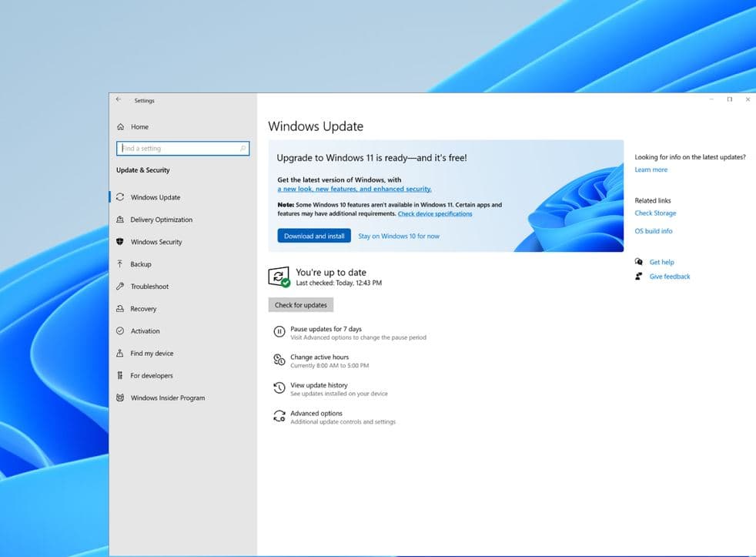Click the Home icon in the sidebar
This screenshot has height=557, width=756.
121,126
